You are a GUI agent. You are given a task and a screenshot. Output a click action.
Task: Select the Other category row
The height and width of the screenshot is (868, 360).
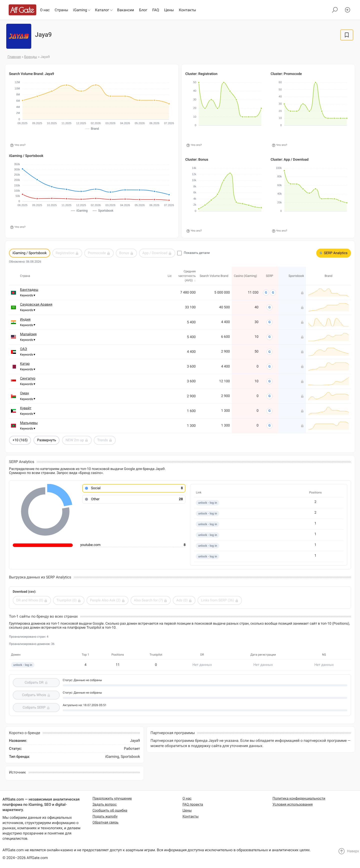pyautogui.click(x=134, y=499)
